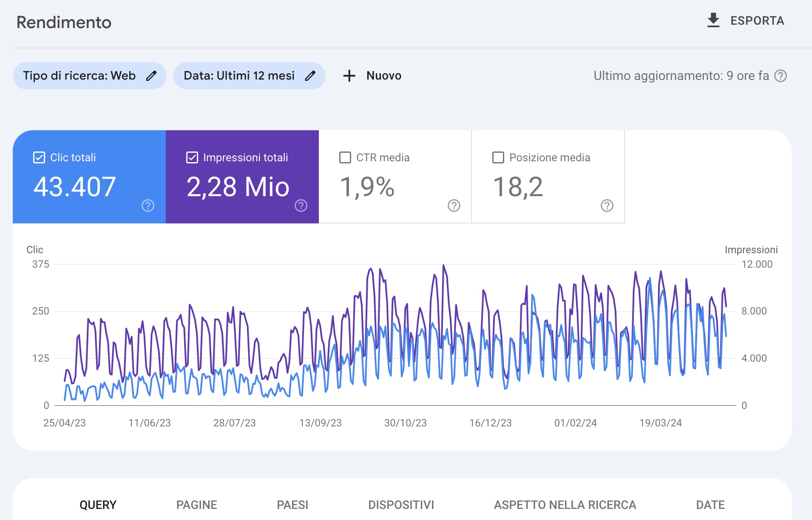Image resolution: width=812 pixels, height=520 pixels.
Task: Click the 2,28 Mio impressions value
Action: [x=238, y=187]
